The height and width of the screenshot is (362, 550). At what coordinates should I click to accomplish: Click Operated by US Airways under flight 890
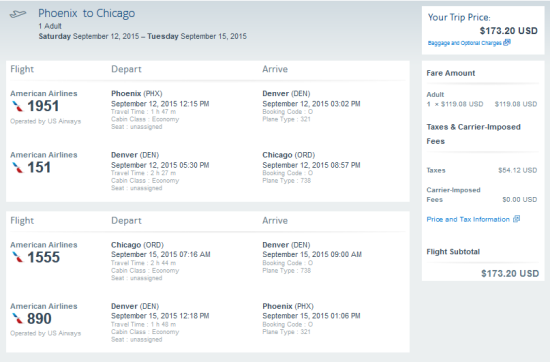click(46, 333)
